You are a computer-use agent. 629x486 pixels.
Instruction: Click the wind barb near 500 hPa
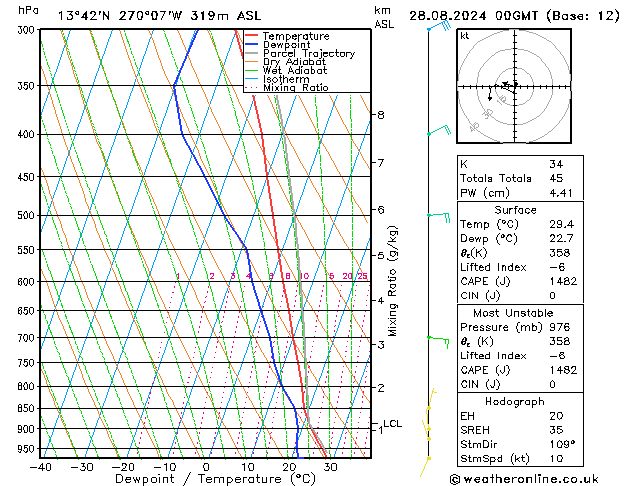(439, 215)
